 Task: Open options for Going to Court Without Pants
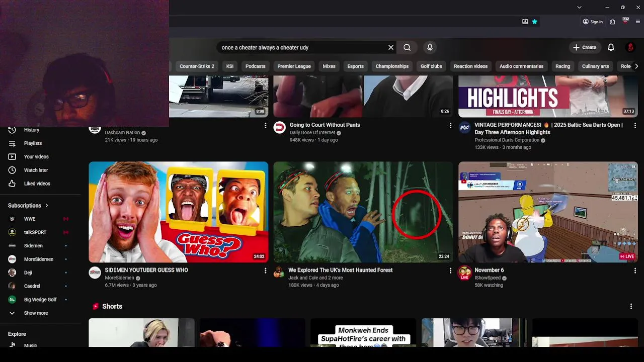click(450, 125)
